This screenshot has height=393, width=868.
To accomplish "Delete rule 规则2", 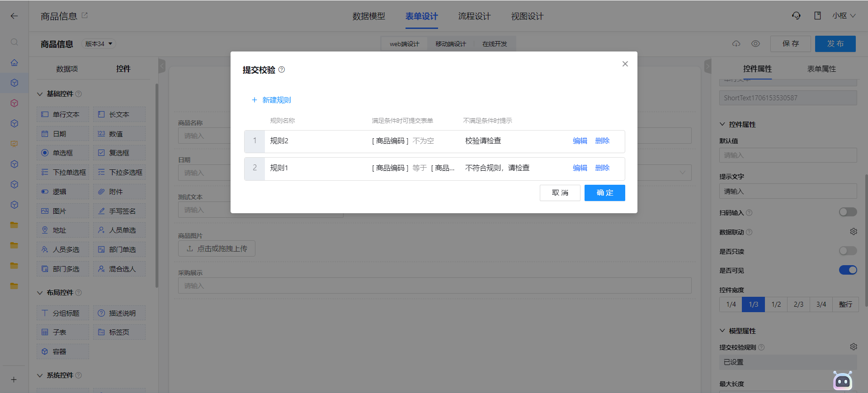I will (x=602, y=140).
